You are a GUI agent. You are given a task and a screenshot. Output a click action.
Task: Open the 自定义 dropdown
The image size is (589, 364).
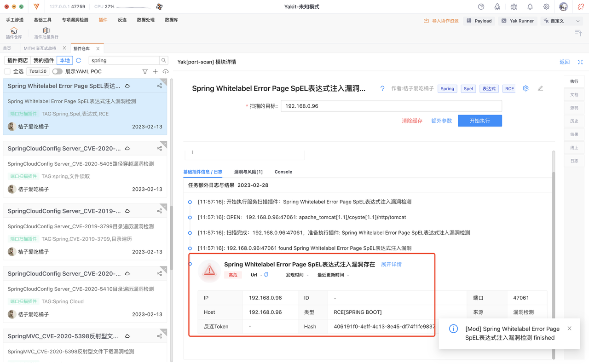[x=561, y=21]
